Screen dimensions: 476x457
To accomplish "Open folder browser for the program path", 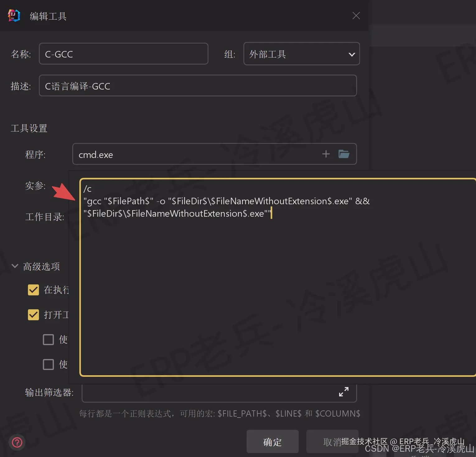I will coord(343,154).
